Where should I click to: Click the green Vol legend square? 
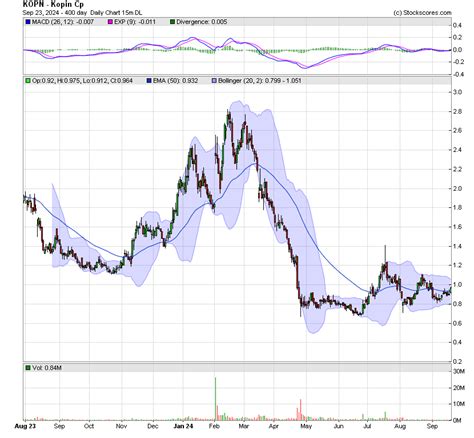28,368
